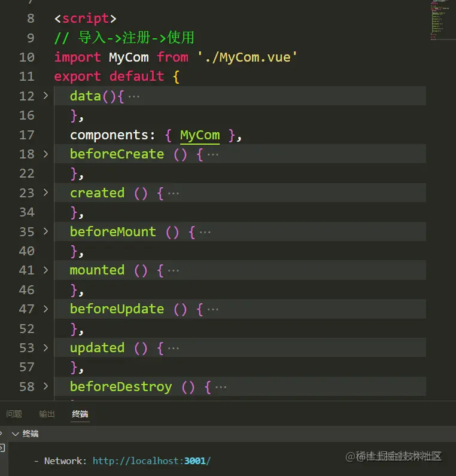Click line number 10 in gutter
456x476 pixels.
[27, 57]
